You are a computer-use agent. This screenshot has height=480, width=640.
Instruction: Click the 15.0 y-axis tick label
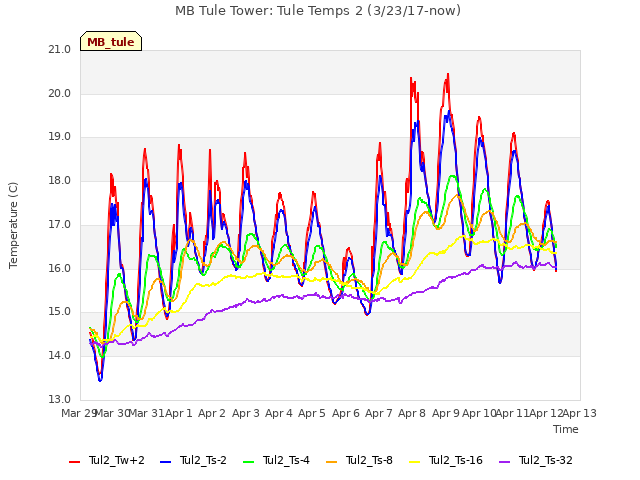coord(60,312)
